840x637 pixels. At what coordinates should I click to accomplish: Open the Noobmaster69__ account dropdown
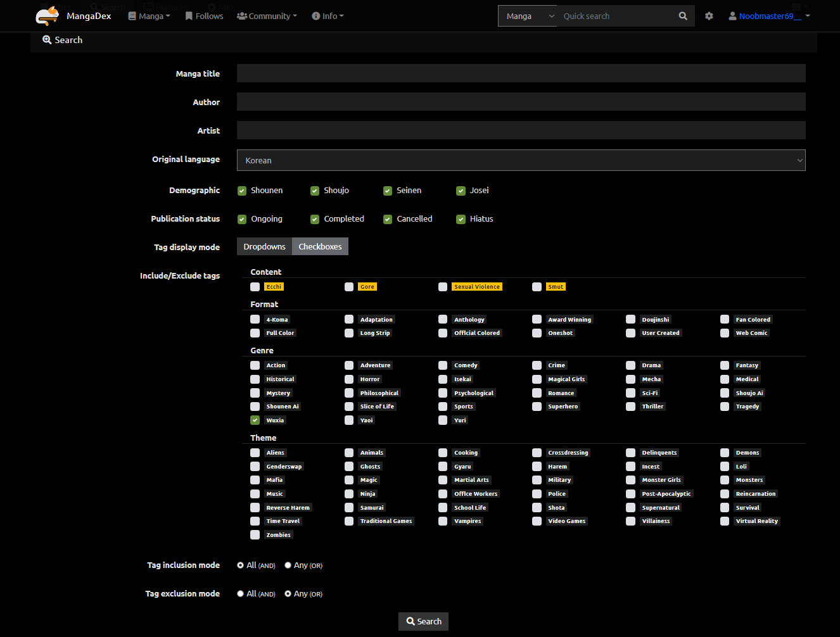pos(770,16)
